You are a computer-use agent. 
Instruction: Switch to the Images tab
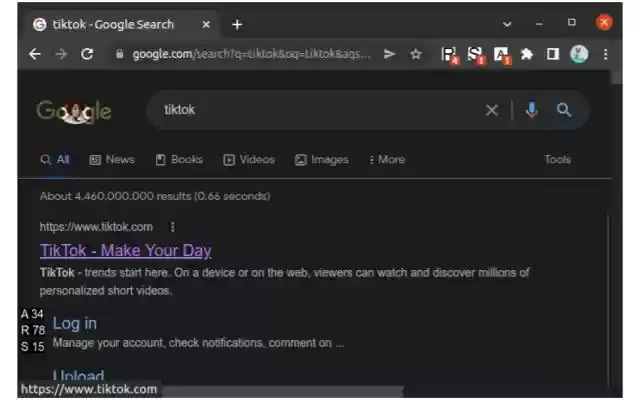pos(322,160)
